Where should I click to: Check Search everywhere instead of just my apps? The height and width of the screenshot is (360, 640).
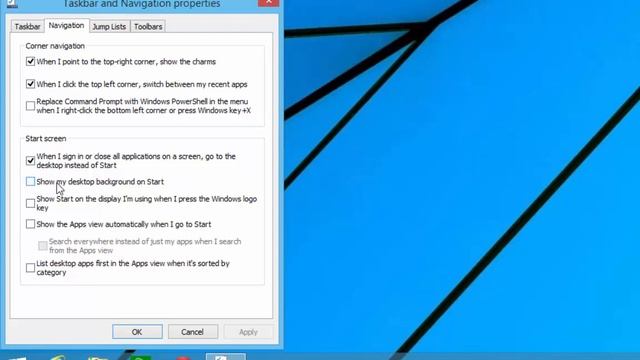click(x=43, y=246)
